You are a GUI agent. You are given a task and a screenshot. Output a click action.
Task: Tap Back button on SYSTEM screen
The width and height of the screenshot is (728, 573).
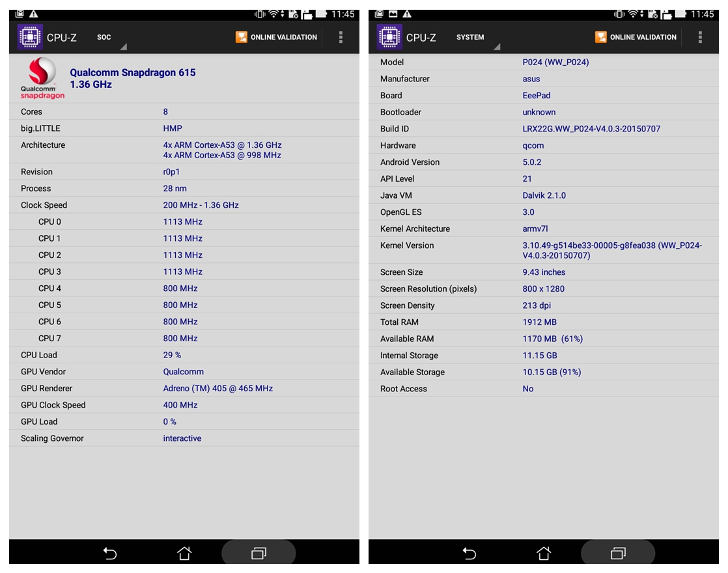[469, 553]
